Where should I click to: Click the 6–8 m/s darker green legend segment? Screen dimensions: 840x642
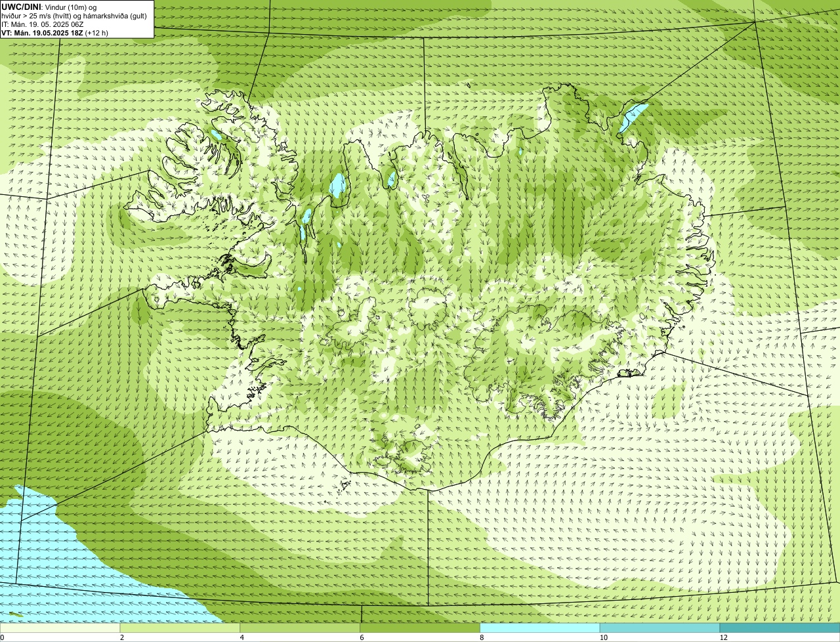tap(420, 628)
